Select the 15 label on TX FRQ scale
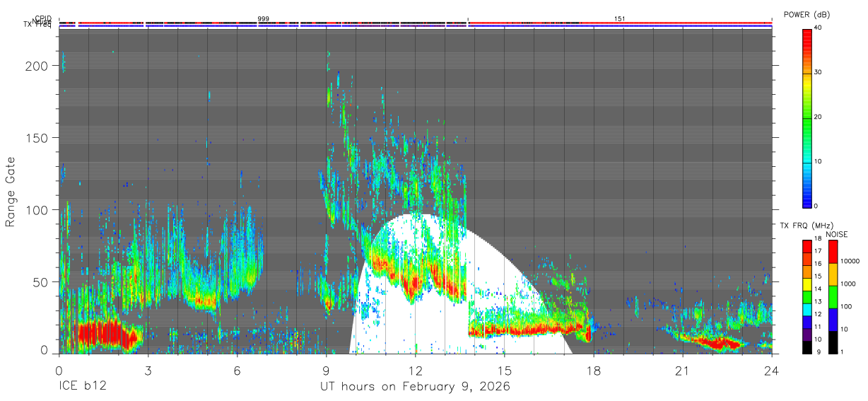The width and height of the screenshot is (868, 401). tap(818, 277)
